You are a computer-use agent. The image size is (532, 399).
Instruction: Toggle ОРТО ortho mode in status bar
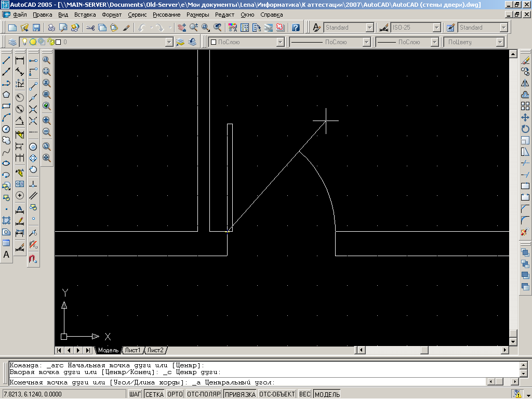click(x=175, y=394)
